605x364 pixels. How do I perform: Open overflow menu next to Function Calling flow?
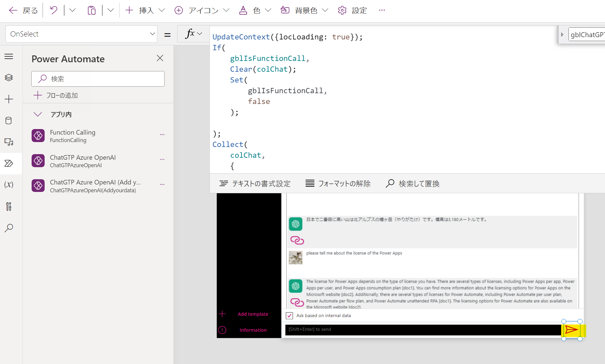(x=162, y=134)
